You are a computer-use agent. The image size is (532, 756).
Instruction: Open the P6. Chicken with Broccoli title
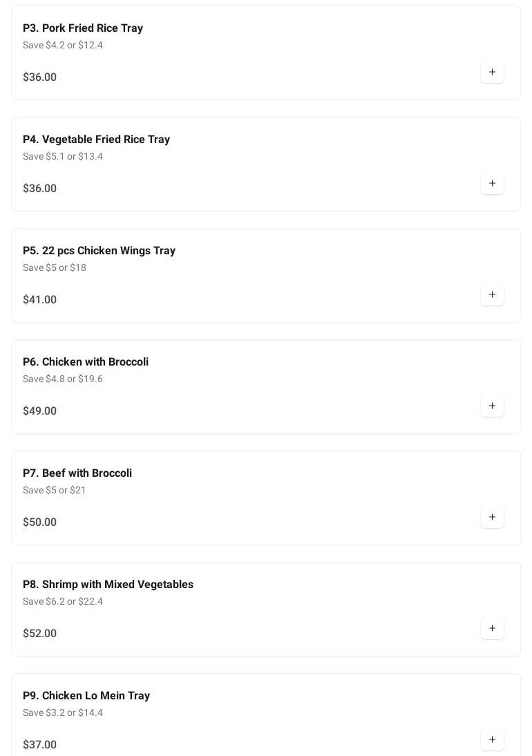click(x=86, y=362)
